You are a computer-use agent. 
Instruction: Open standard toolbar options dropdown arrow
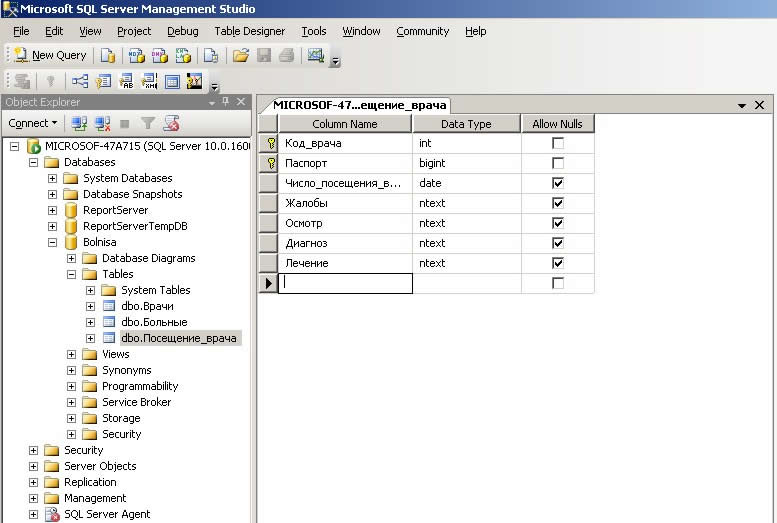pyautogui.click(x=335, y=61)
